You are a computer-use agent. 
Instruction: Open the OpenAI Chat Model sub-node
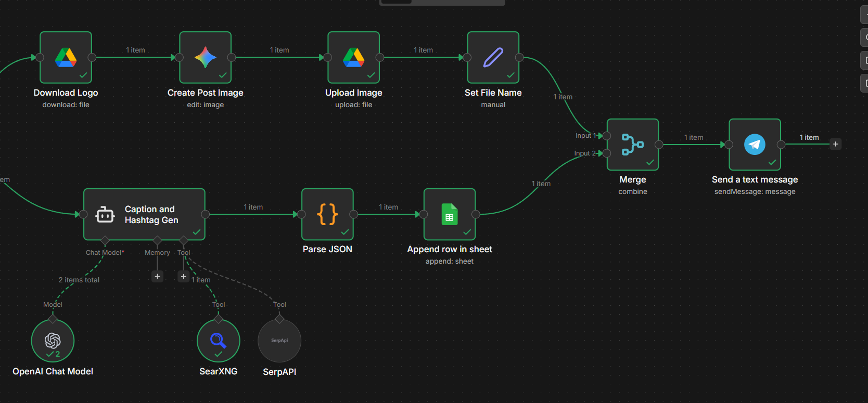coord(53,341)
